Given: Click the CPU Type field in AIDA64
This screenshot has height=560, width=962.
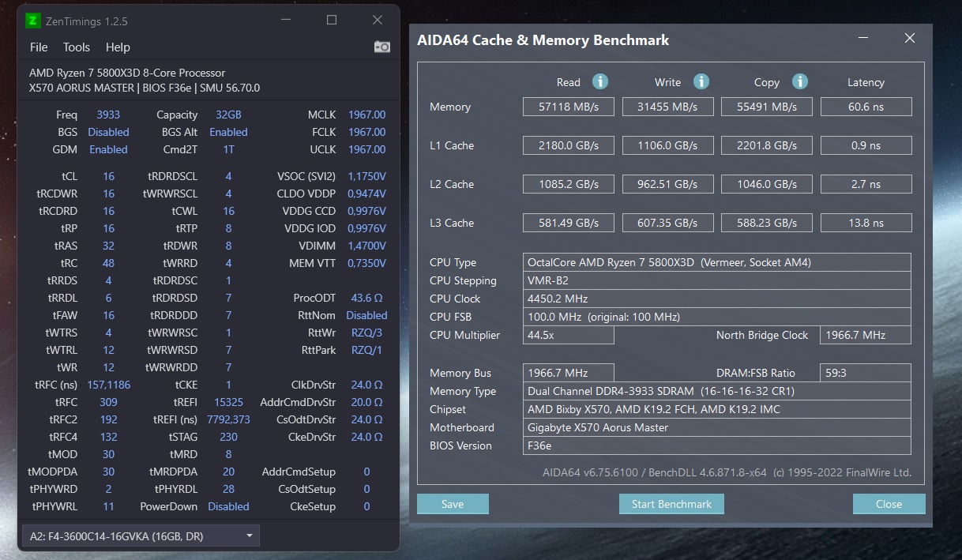Looking at the screenshot, I should (x=717, y=262).
